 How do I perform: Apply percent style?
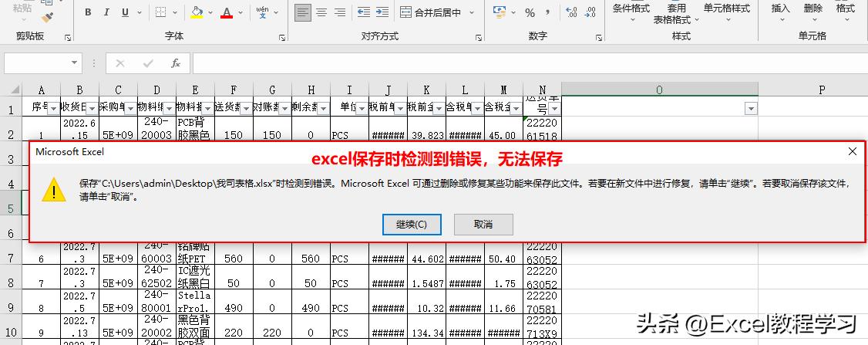[x=530, y=12]
